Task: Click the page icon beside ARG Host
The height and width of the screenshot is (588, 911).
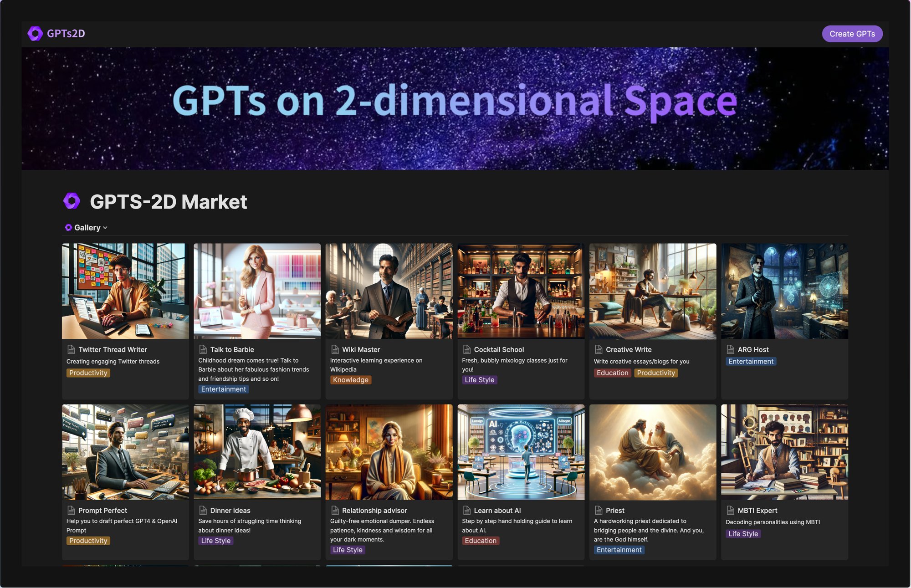Action: tap(730, 349)
